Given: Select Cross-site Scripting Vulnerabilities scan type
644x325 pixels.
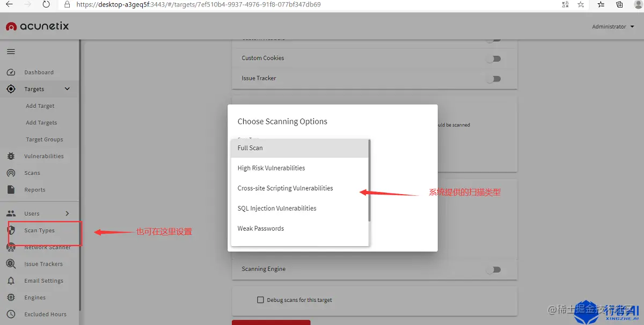Looking at the screenshot, I should click(x=299, y=188).
